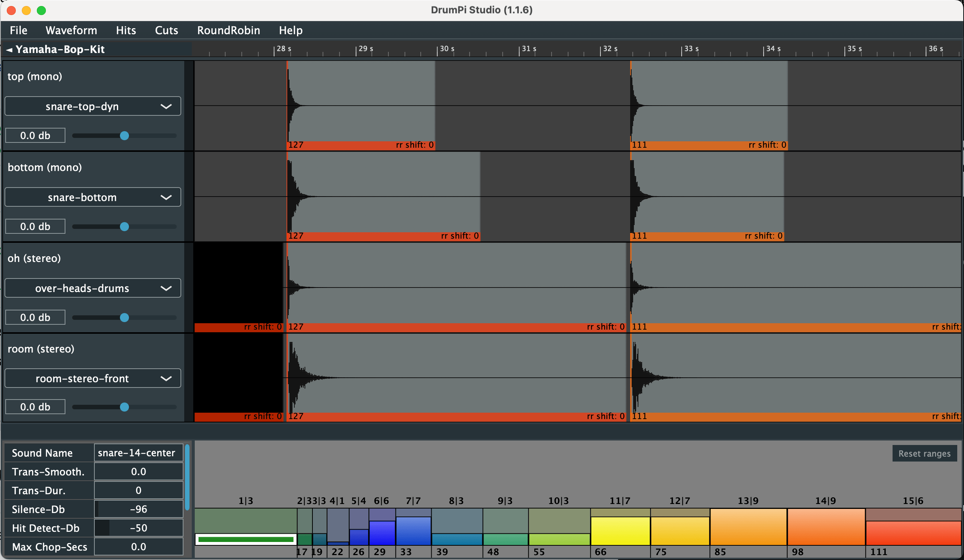Click the room (stereo) gain slider handle
The image size is (964, 560).
[124, 407]
